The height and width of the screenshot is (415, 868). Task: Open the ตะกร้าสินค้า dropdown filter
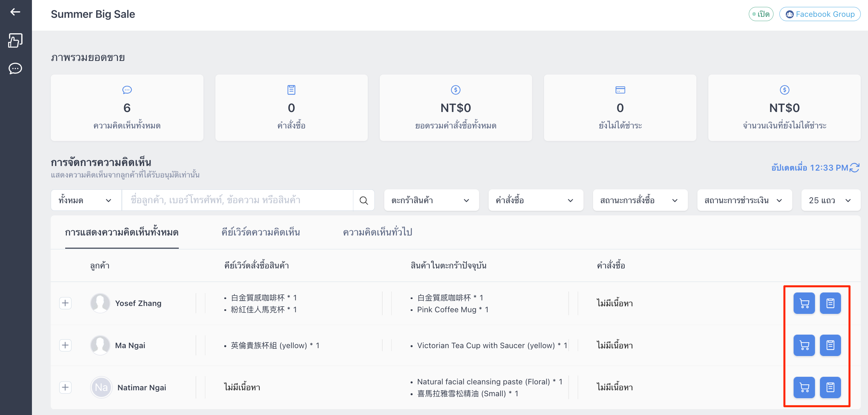coord(431,200)
